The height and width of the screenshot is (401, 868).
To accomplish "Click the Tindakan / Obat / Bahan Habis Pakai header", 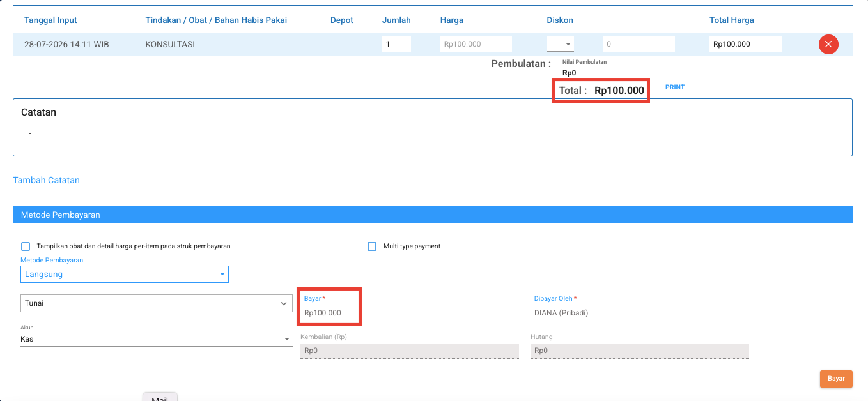I will pyautogui.click(x=216, y=20).
